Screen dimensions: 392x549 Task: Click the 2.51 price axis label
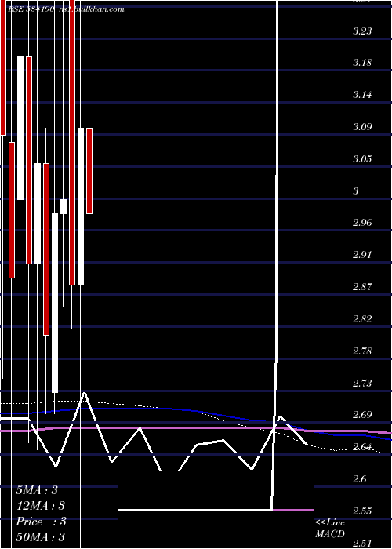[362, 543]
